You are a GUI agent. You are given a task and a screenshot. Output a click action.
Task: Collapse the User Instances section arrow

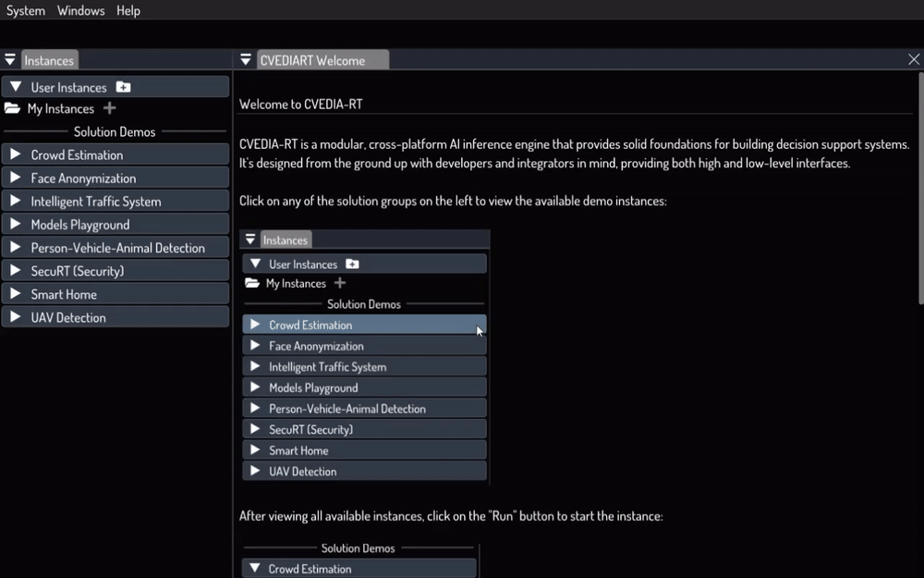(16, 87)
